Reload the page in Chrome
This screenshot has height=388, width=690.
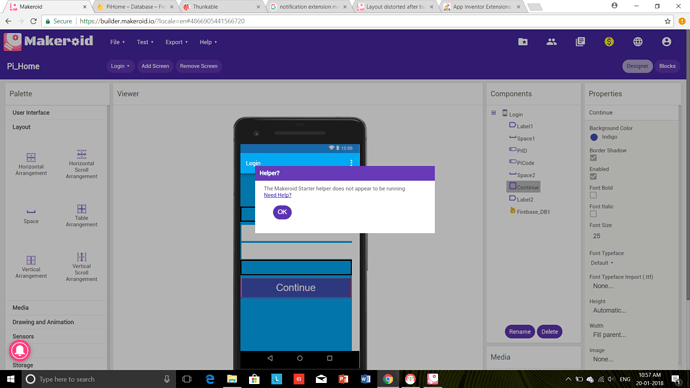33,21
